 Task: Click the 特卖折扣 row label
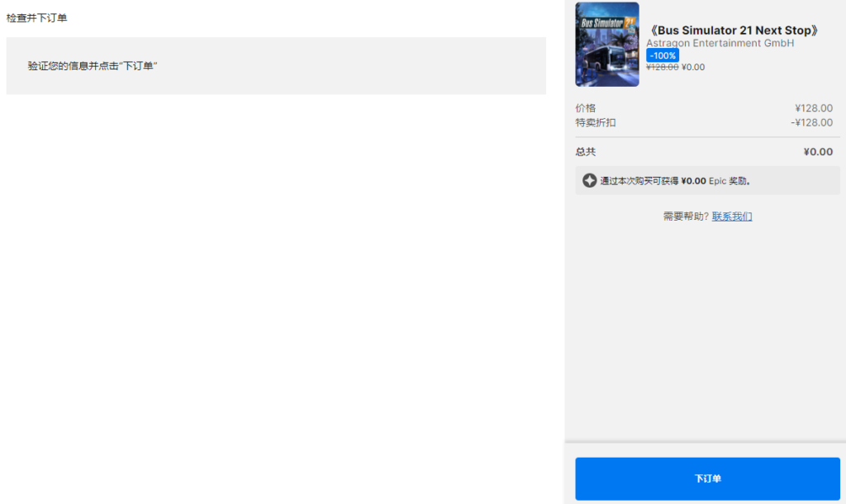coord(595,122)
